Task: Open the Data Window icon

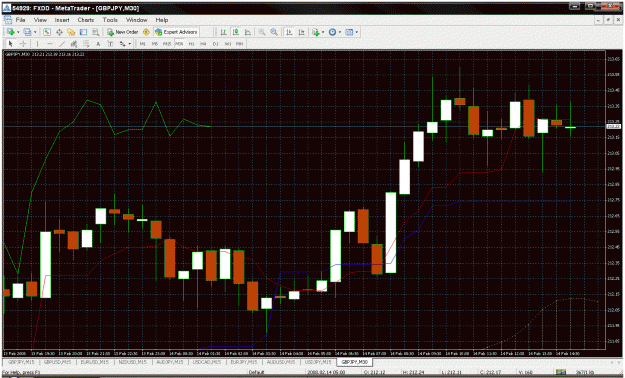Action: pos(59,32)
